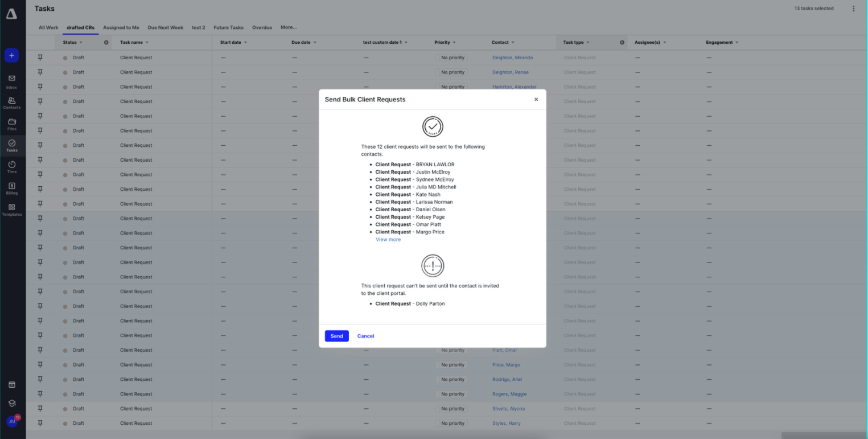Open Inbox from the left sidebar
868x439 pixels.
pyautogui.click(x=11, y=81)
